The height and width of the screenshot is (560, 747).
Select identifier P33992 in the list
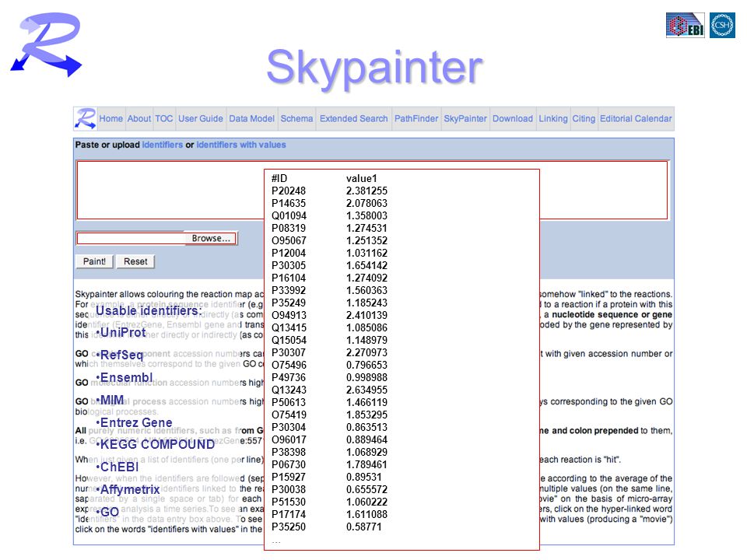(x=288, y=290)
